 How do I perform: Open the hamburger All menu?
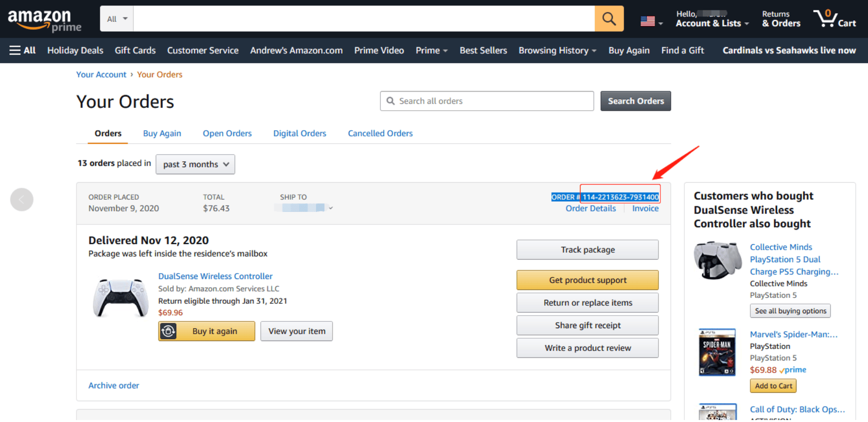[x=22, y=50]
